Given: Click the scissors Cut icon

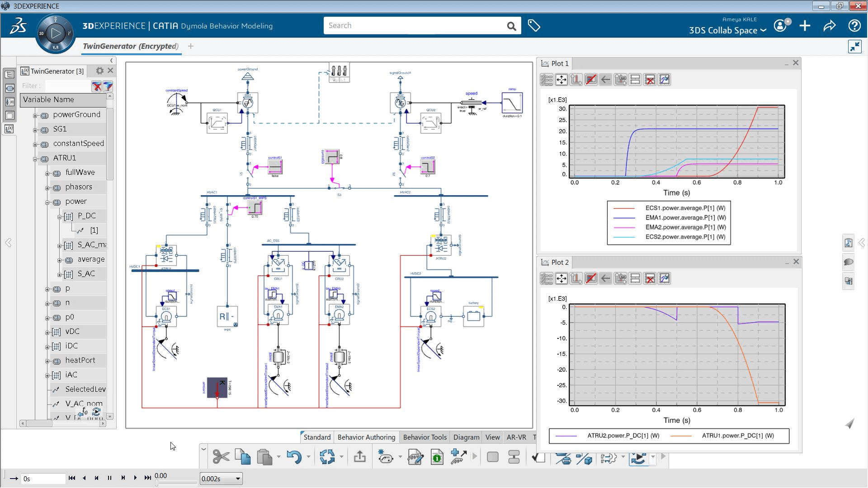Looking at the screenshot, I should pyautogui.click(x=221, y=457).
